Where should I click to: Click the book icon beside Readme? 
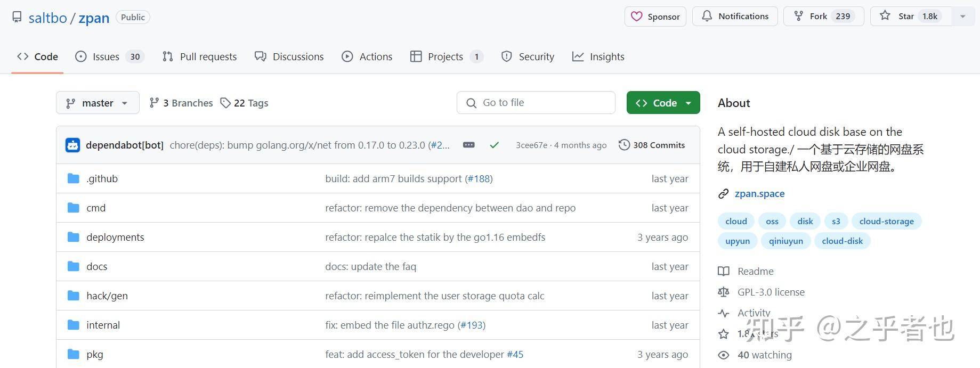click(x=723, y=271)
